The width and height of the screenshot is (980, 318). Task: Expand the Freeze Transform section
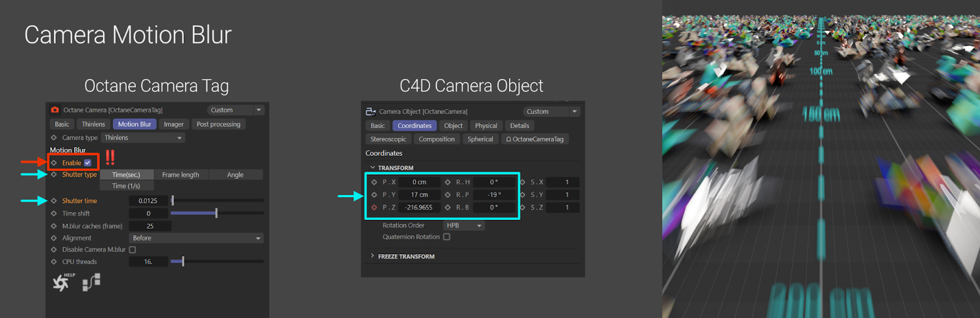372,256
